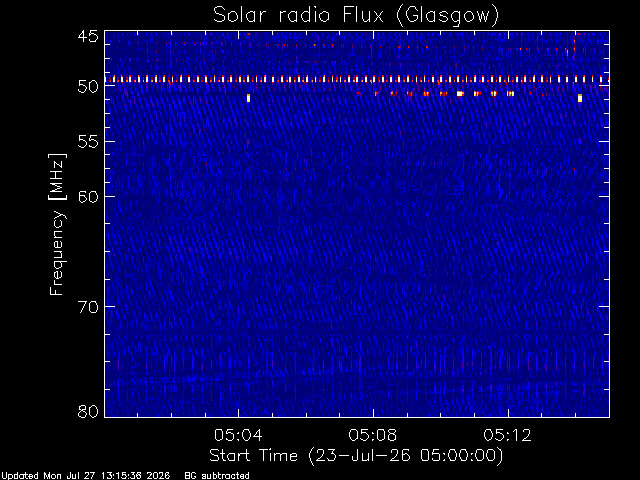Click the 45 MHz frequency label

[88, 36]
